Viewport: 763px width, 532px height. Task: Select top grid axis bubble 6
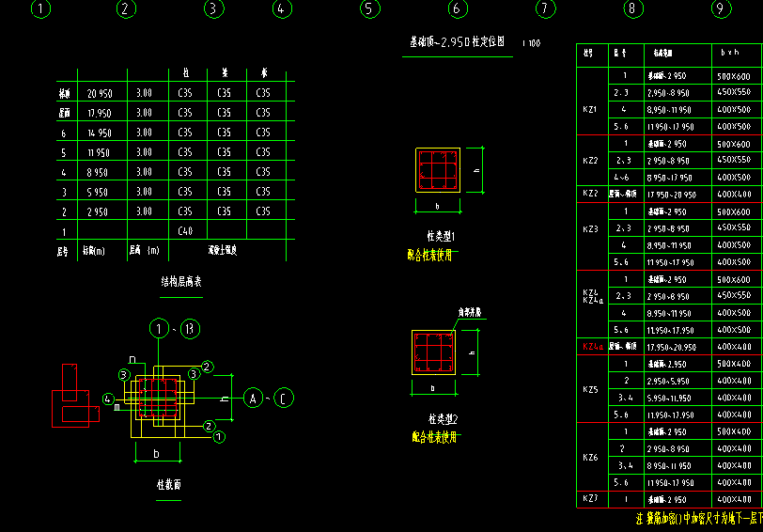(x=458, y=8)
